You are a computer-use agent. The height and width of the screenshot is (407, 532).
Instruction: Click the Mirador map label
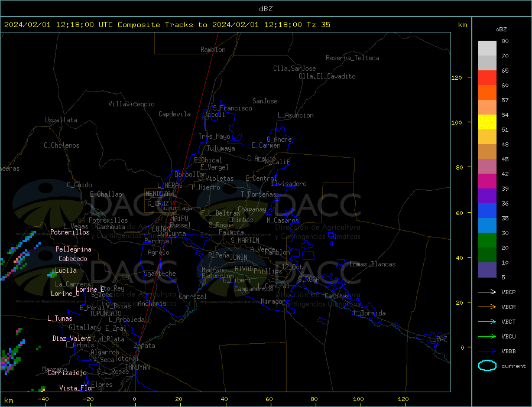click(x=273, y=301)
